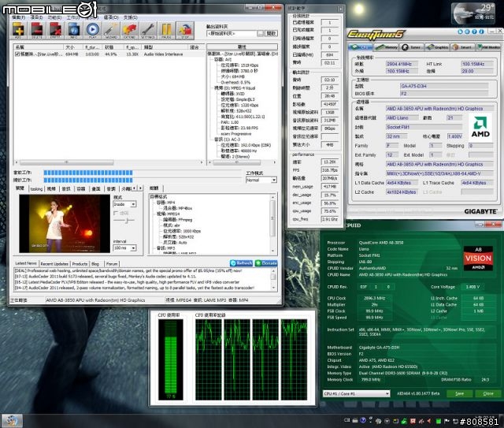Click the 大小 column header in file list
504x428 pixels.
[73, 47]
